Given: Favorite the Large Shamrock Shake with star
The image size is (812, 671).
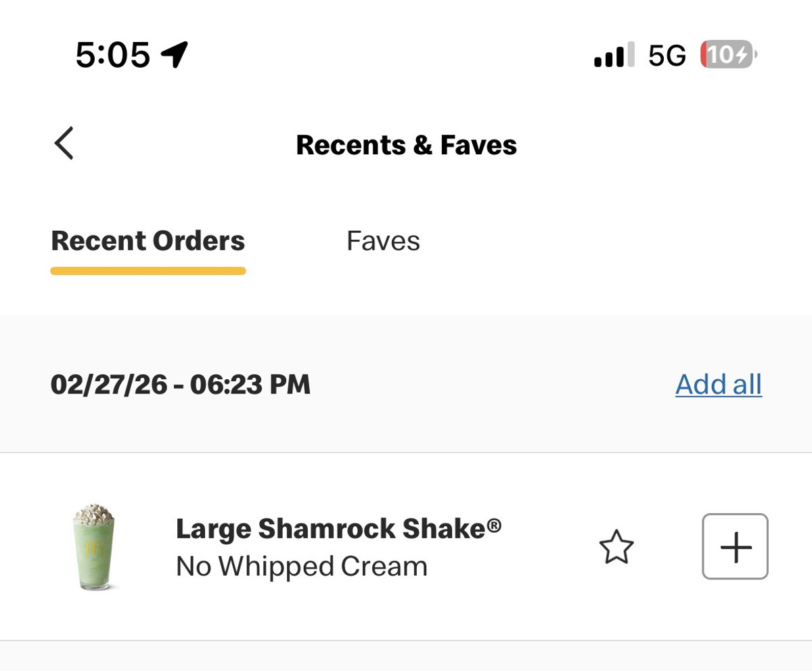Looking at the screenshot, I should click(x=616, y=547).
